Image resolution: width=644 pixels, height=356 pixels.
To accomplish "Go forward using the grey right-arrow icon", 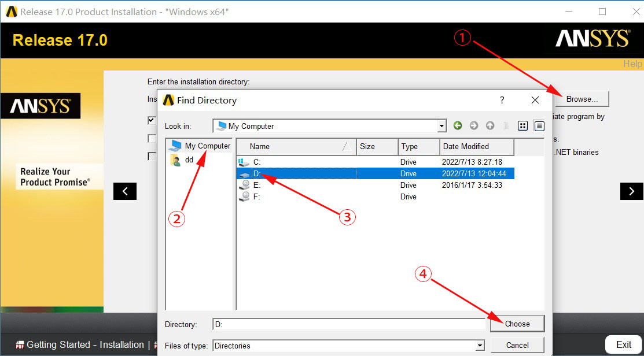I will (x=474, y=126).
